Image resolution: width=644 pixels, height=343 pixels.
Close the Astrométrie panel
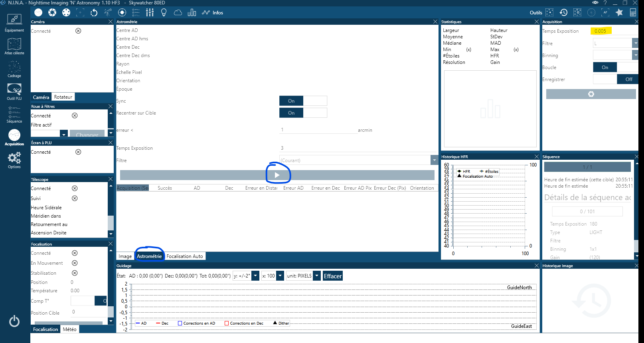pyautogui.click(x=435, y=22)
